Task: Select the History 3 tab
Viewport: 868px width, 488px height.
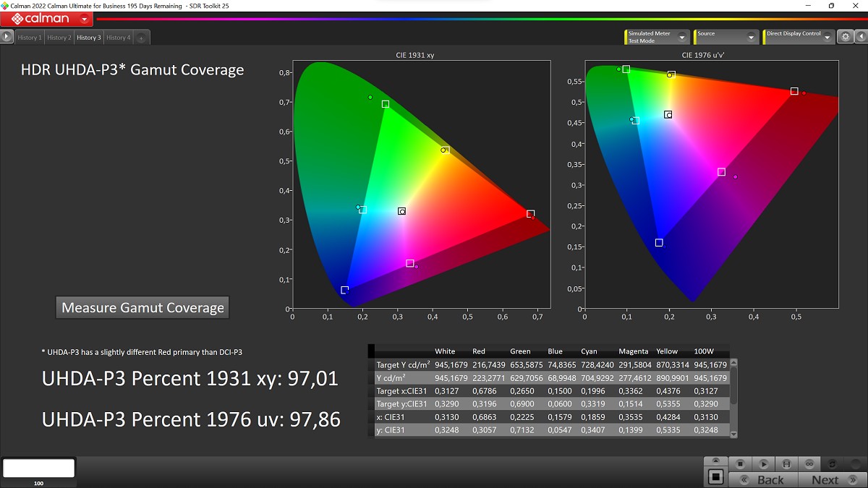Action: tap(89, 38)
